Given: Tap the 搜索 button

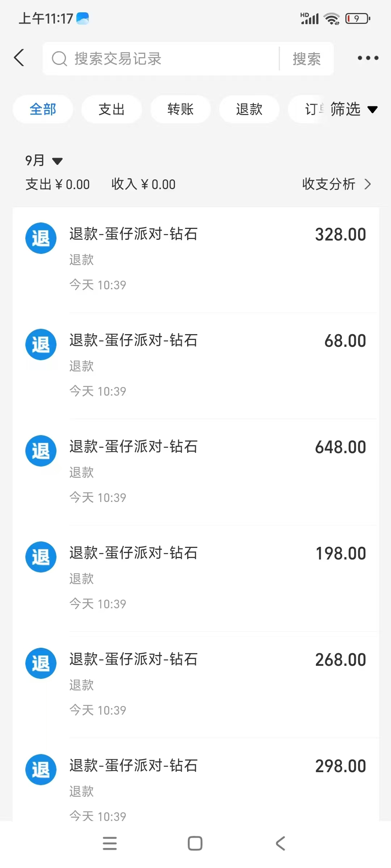Looking at the screenshot, I should click(307, 59).
